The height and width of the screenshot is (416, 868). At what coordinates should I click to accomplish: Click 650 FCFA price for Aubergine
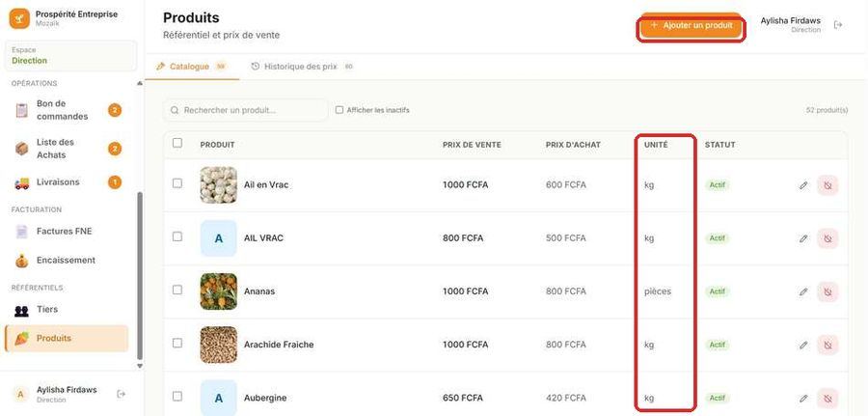(x=463, y=398)
